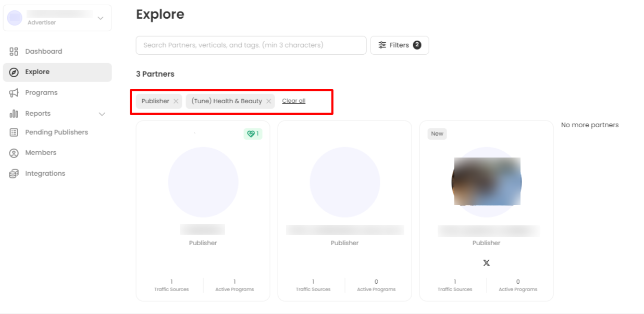644x314 pixels.
Task: Open the Filters panel
Action: [399, 45]
